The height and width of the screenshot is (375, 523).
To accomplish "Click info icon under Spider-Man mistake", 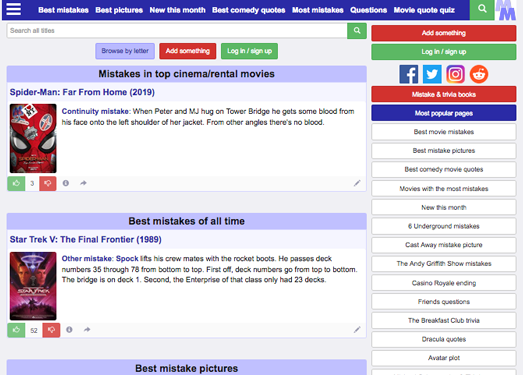I will [66, 183].
